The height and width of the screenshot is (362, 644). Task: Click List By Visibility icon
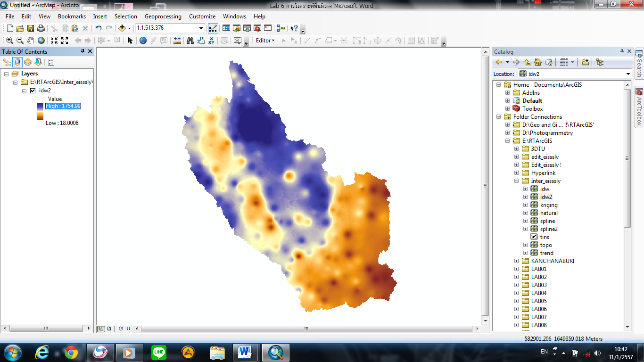[28, 62]
